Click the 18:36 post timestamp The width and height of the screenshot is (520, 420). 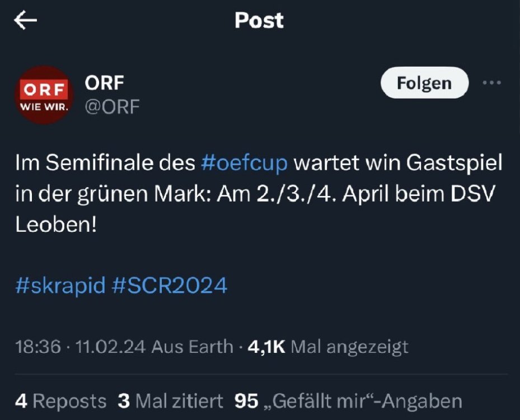coord(38,347)
